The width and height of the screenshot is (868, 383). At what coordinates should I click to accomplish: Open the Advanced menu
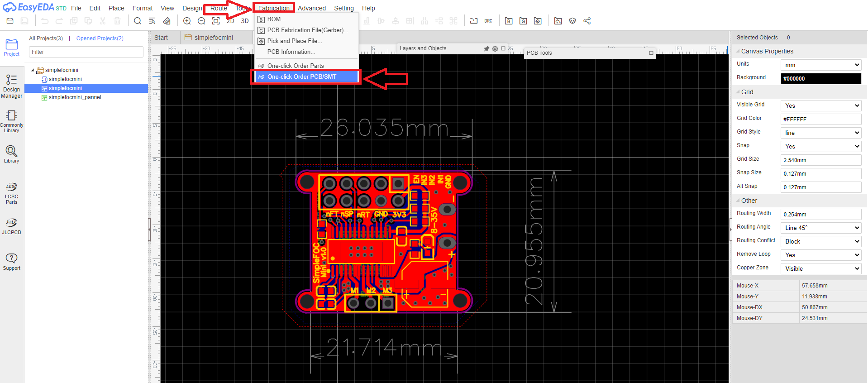[312, 8]
